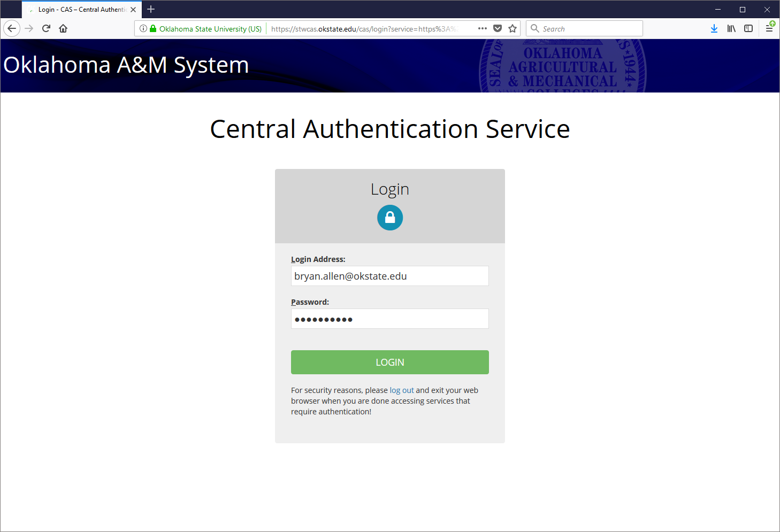This screenshot has height=532, width=780.
Task: Reload the current page
Action: (46, 28)
